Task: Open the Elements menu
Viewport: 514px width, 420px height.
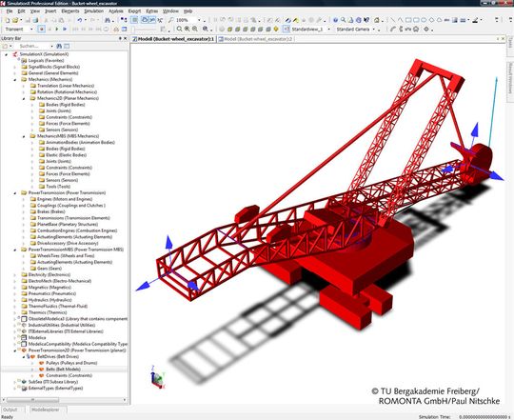Action: (70, 11)
